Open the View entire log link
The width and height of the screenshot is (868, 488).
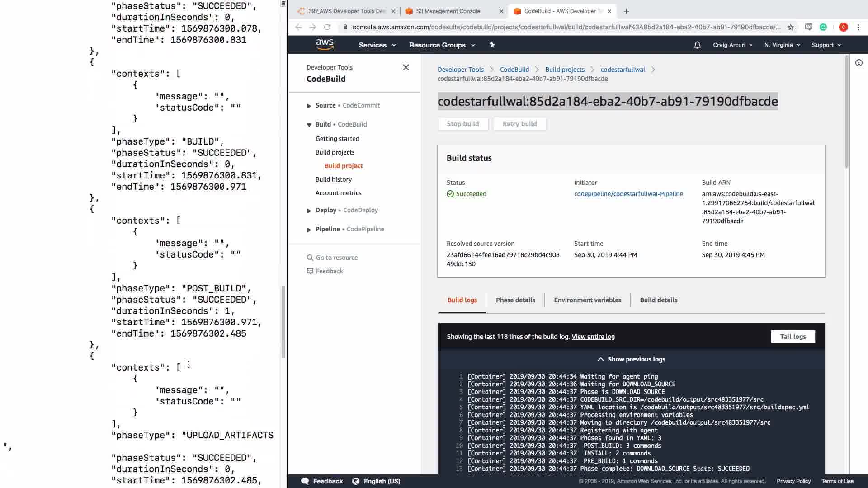coord(593,337)
